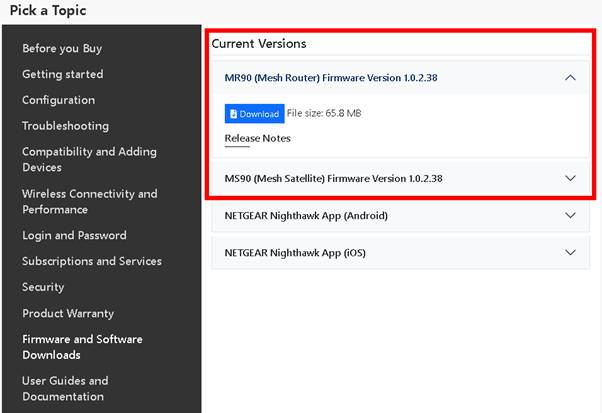Open Subscriptions and Services topic

click(x=92, y=261)
